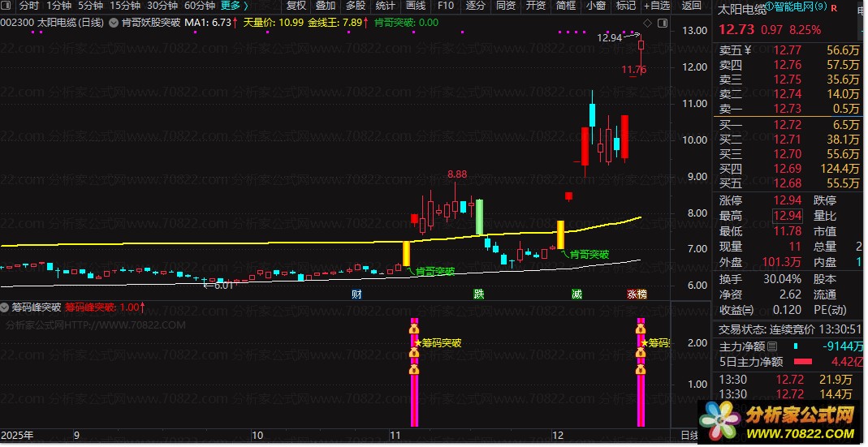This screenshot has height=447, width=868.
Task: Click the 11.76 low price annotation
Action: (x=633, y=70)
